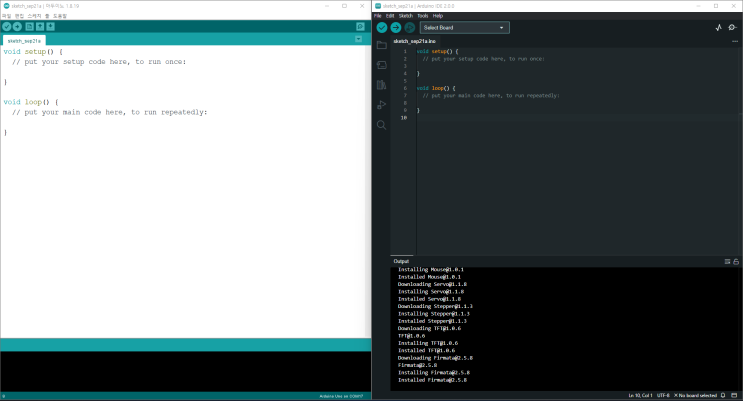The width and height of the screenshot is (743, 401).
Task: Click Verify checkmark in Arduino 1.8.19 toolbar
Action: point(7,27)
